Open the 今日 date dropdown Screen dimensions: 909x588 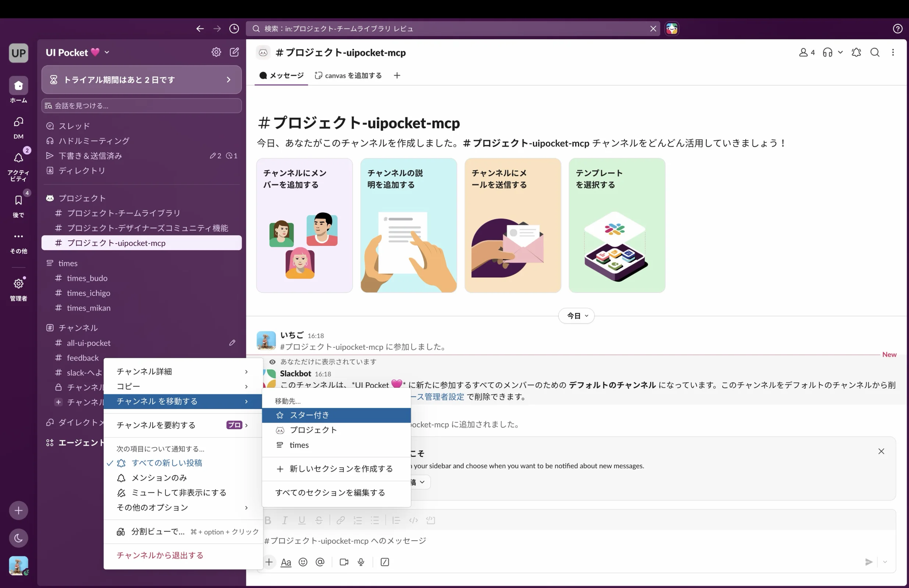(x=576, y=316)
